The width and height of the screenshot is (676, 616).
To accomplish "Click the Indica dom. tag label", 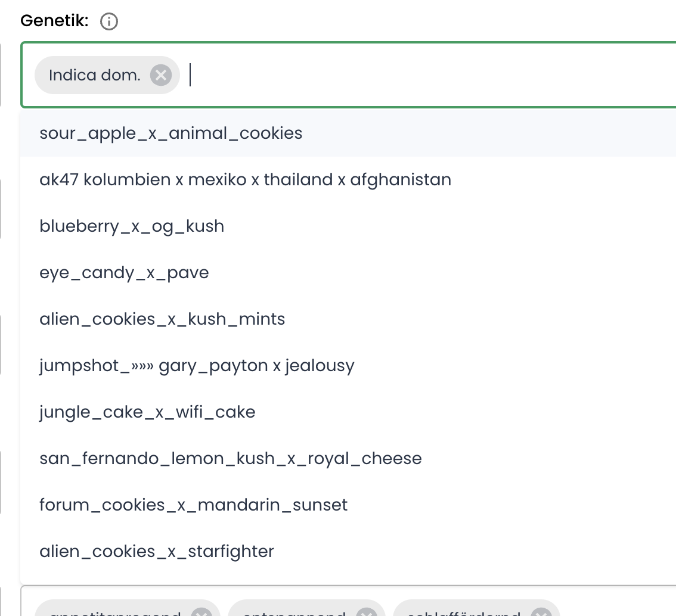I will pyautogui.click(x=94, y=76).
